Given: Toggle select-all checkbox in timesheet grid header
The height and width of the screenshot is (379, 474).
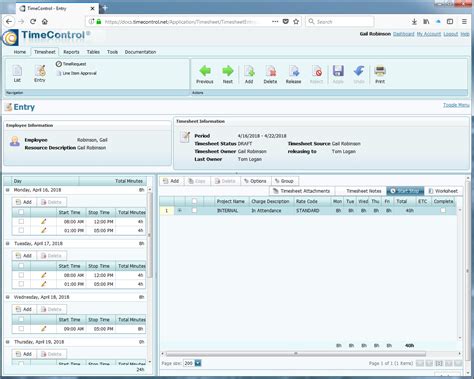Looking at the screenshot, I should click(x=194, y=201).
